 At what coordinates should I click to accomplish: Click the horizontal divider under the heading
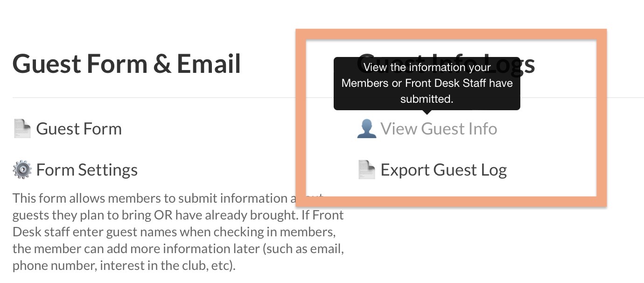point(140,98)
